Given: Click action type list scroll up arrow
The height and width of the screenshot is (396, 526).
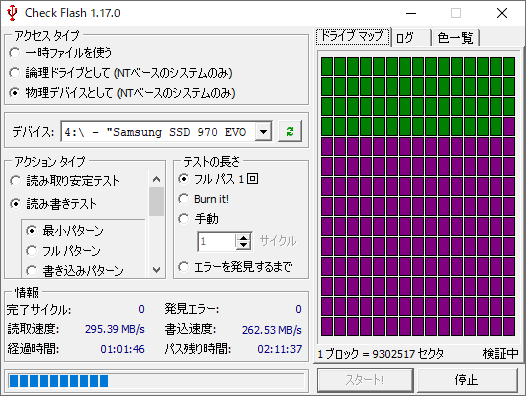Looking at the screenshot, I should tap(156, 179).
